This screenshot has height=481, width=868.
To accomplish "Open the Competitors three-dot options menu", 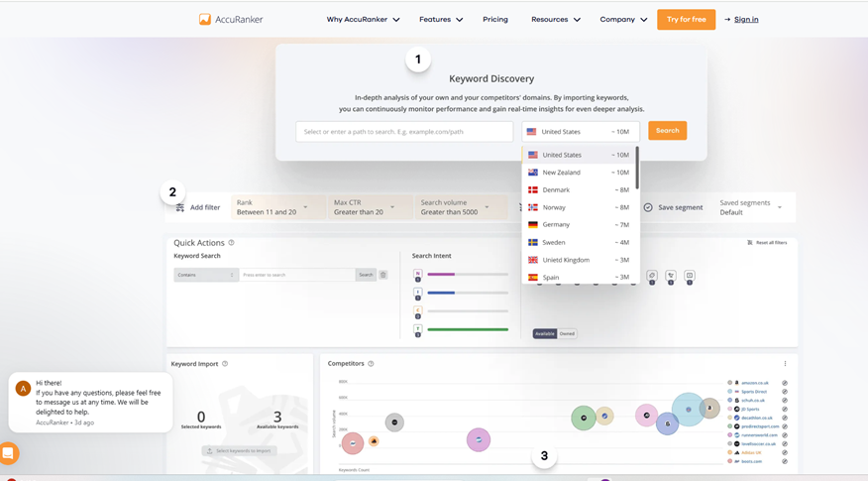I will pos(785,364).
